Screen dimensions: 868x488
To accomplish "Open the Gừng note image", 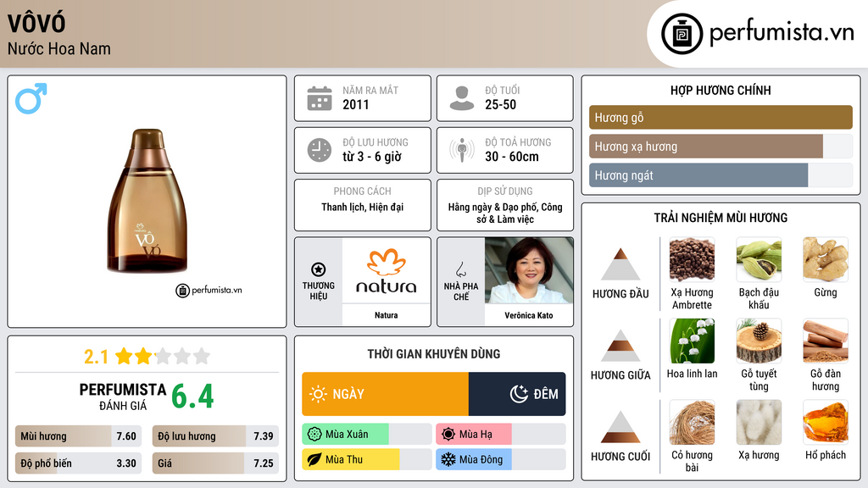I will tap(826, 259).
